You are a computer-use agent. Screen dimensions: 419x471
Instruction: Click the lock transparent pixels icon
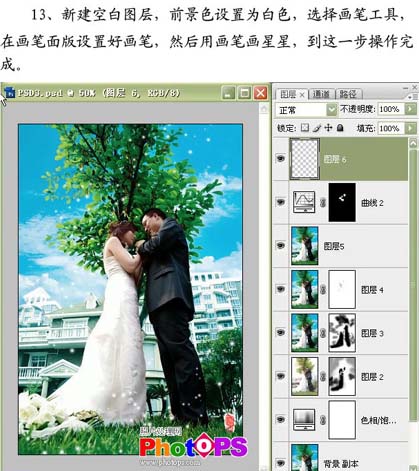[305, 128]
